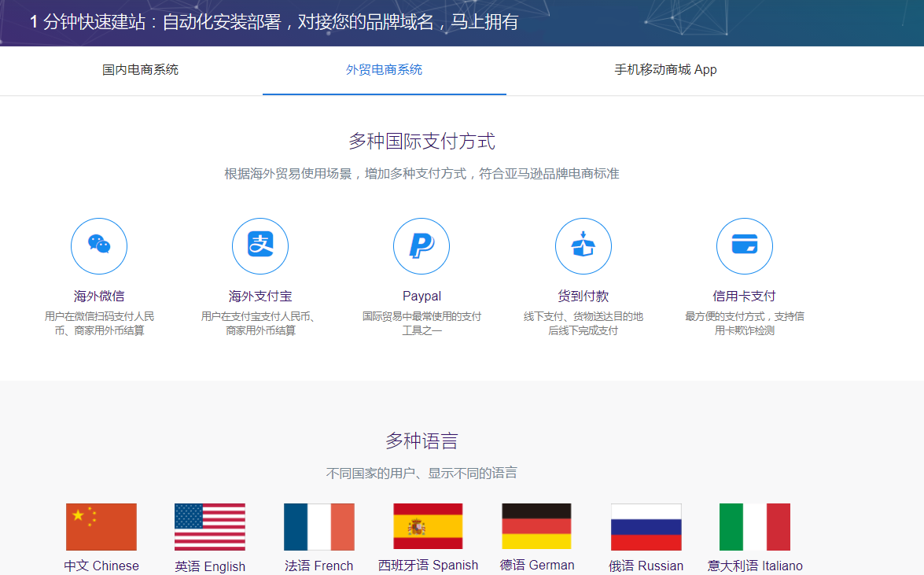The image size is (924, 575).
Task: Click the 多种语言 heading
Action: click(422, 441)
